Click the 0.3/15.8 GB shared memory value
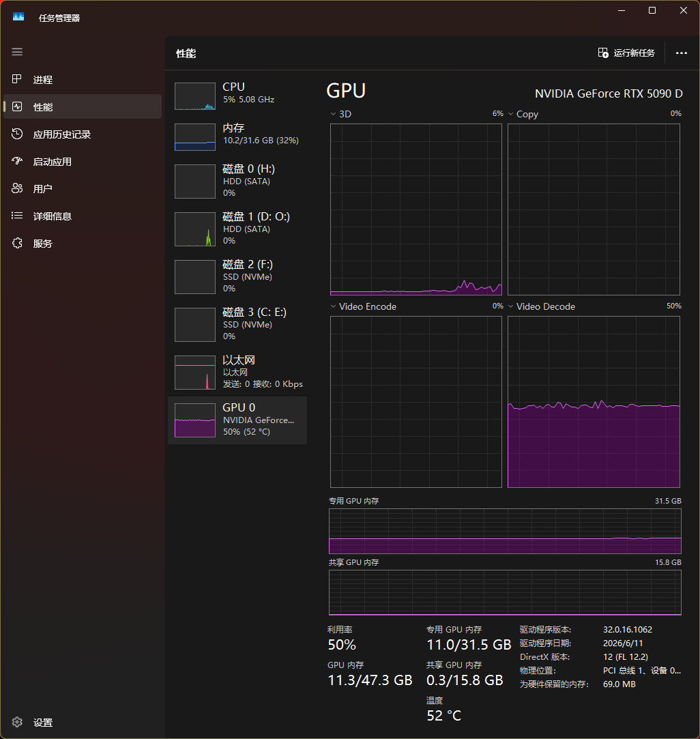This screenshot has height=739, width=700. point(465,680)
